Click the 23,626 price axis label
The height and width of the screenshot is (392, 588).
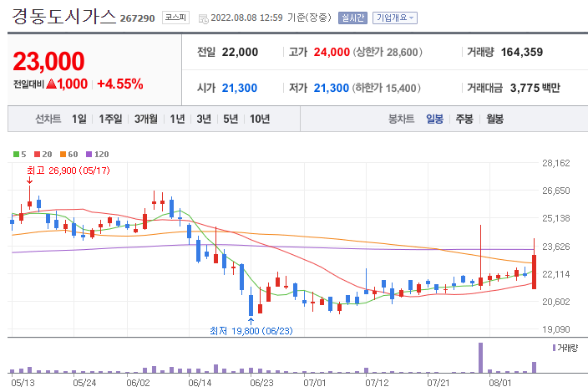click(x=556, y=247)
